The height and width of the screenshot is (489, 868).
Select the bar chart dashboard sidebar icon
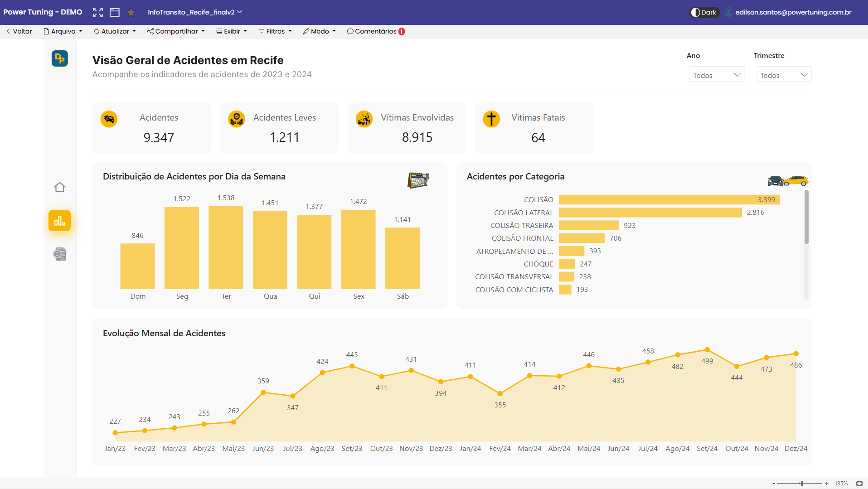pos(60,221)
